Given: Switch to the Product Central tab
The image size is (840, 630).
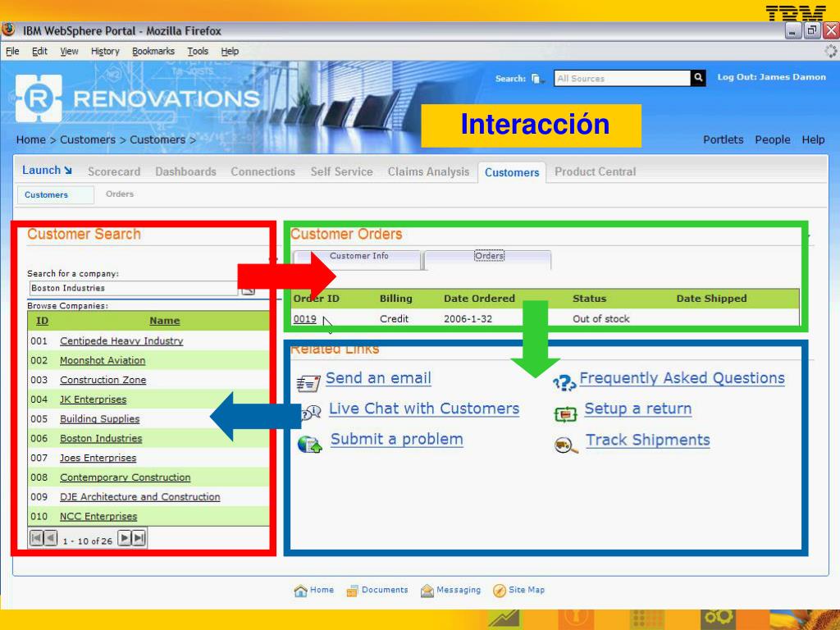Looking at the screenshot, I should (596, 171).
